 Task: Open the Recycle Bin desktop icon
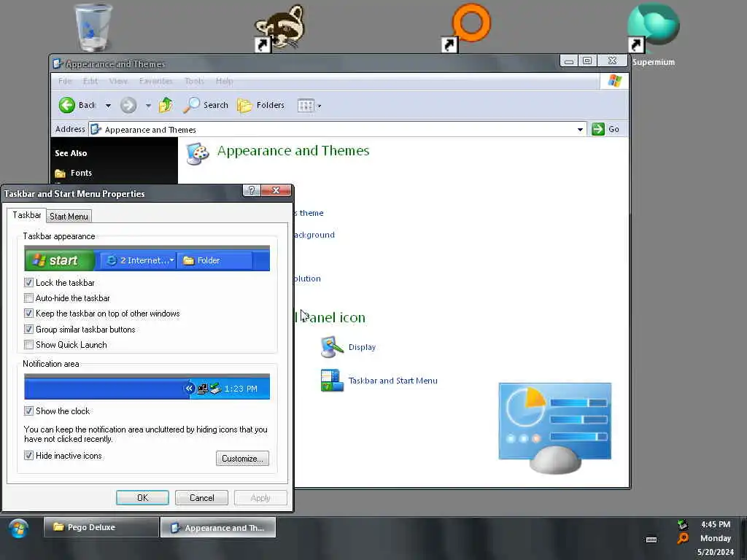pos(93,27)
